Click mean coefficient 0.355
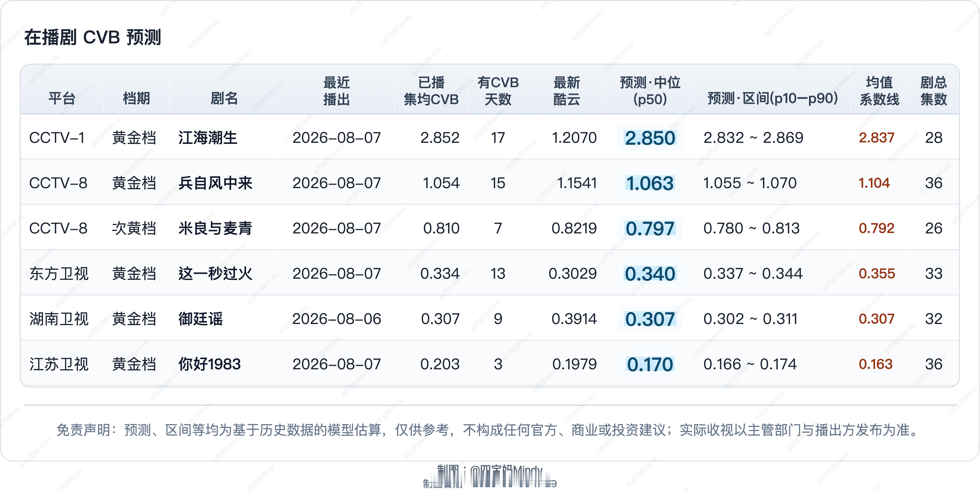Image resolution: width=980 pixels, height=491 pixels. (x=877, y=273)
